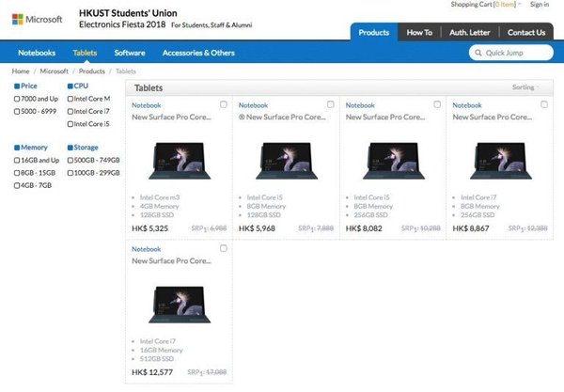The height and width of the screenshot is (392, 564).
Task: Click the Notebook label on the HK$ 5,325 card
Action: (146, 105)
